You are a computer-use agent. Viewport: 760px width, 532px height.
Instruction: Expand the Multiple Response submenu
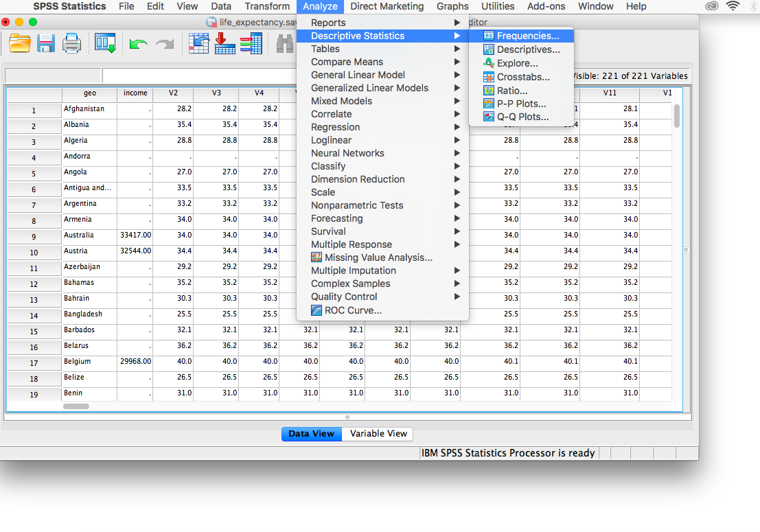click(382, 245)
